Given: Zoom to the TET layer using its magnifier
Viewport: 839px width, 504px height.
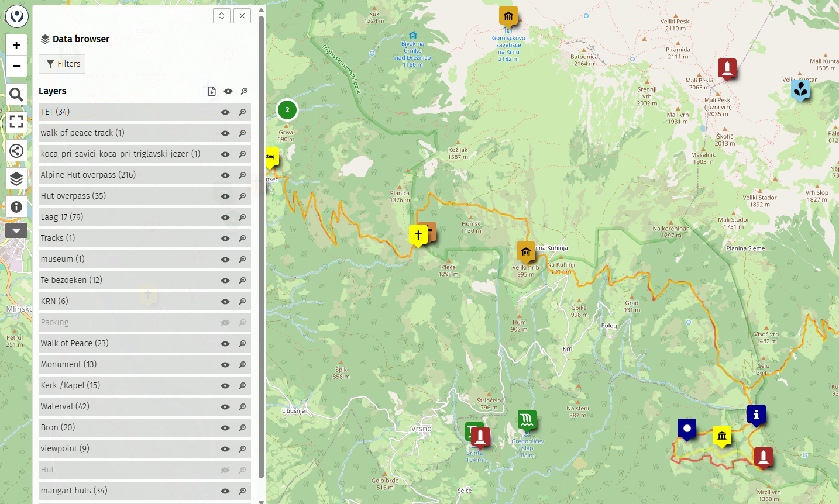Looking at the screenshot, I should click(x=242, y=112).
